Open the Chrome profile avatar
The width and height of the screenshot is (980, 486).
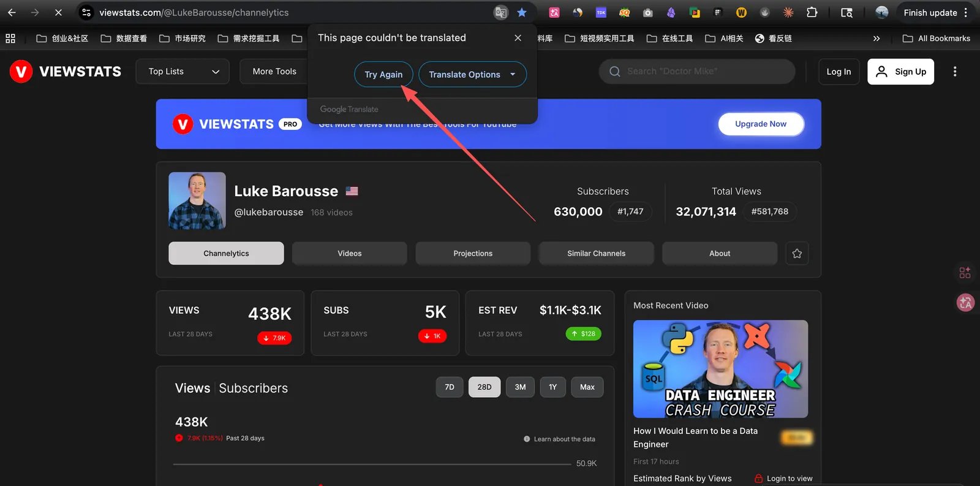tap(882, 12)
